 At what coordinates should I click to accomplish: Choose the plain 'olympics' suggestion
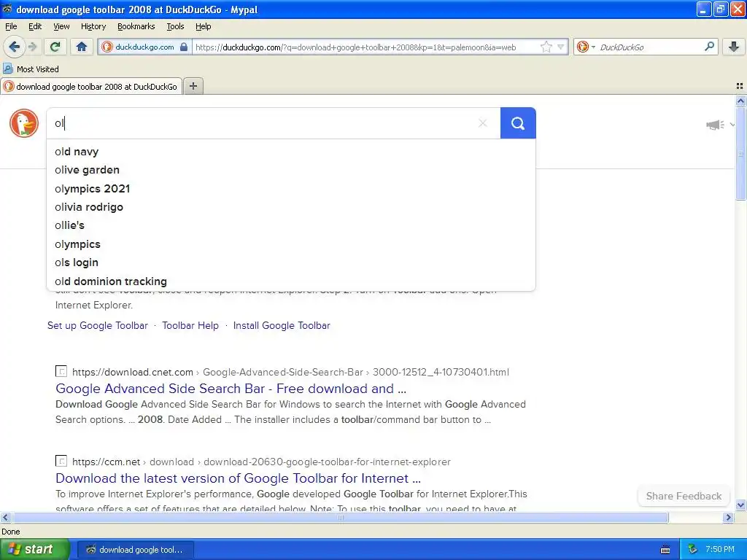[x=290, y=244]
